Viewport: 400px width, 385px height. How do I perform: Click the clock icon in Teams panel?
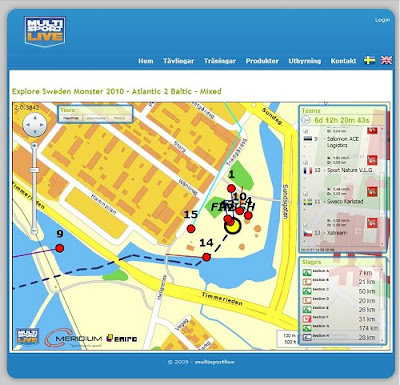click(x=306, y=120)
